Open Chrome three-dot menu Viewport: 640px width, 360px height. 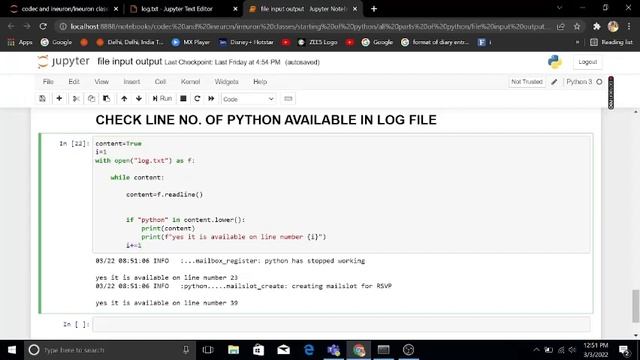click(629, 27)
